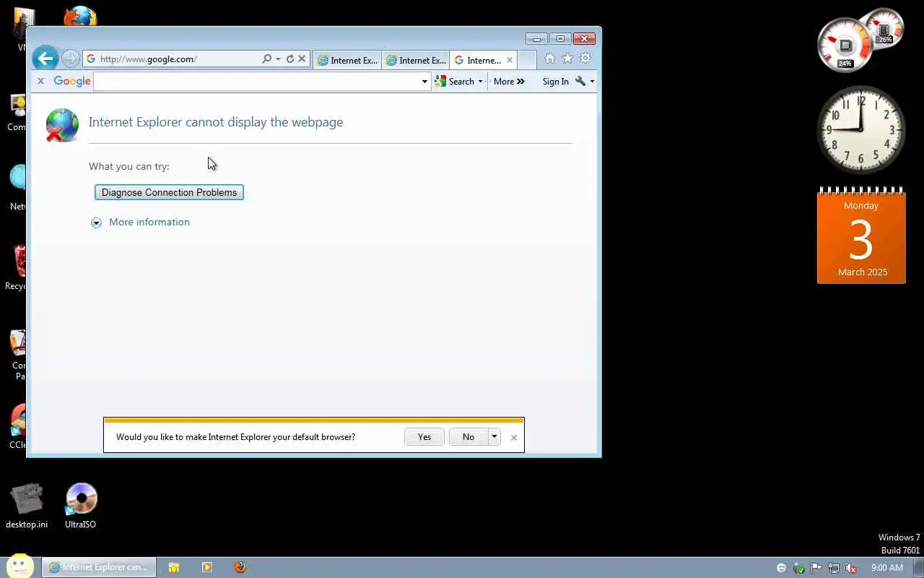924x578 pixels.
Task: Open the More information link text
Action: [x=149, y=222]
